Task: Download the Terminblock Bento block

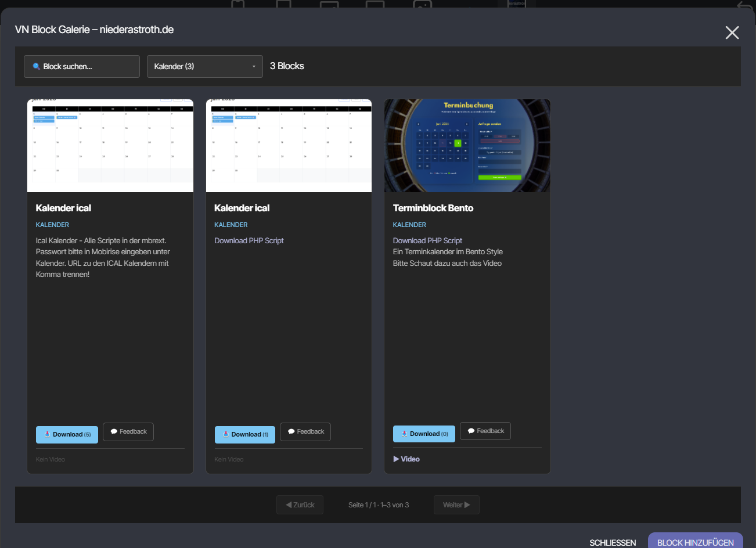Action: click(424, 434)
